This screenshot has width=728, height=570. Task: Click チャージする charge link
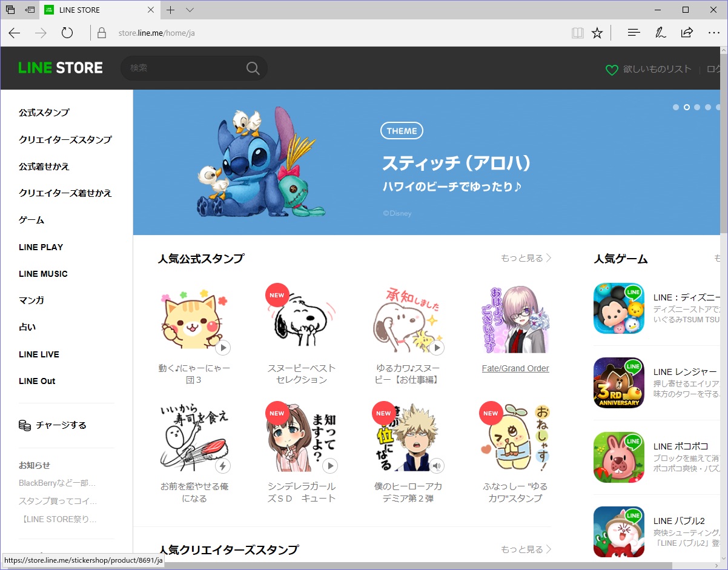pyautogui.click(x=53, y=425)
